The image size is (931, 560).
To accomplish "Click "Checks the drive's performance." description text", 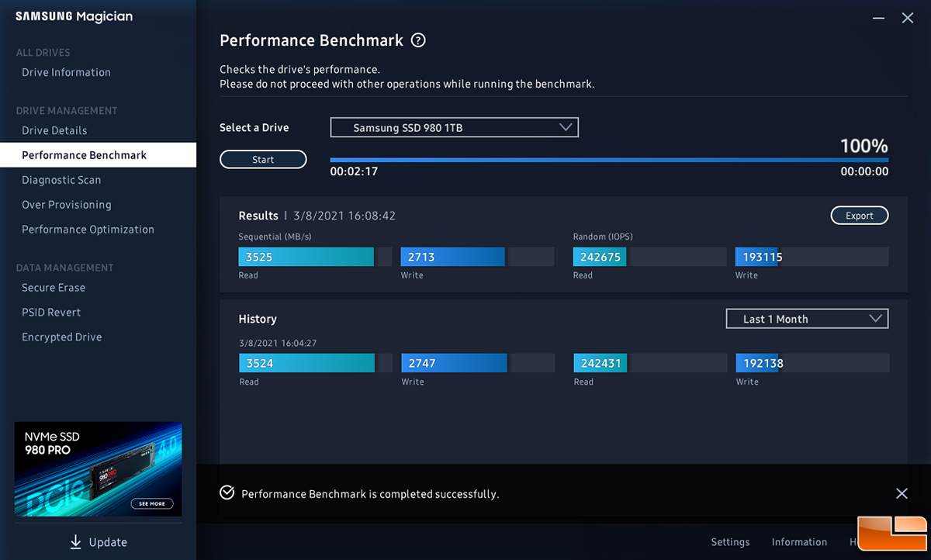I will coord(300,70).
